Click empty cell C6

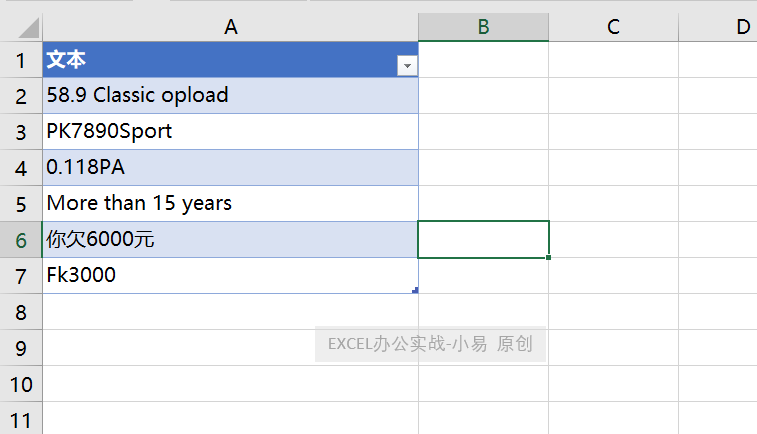click(614, 239)
